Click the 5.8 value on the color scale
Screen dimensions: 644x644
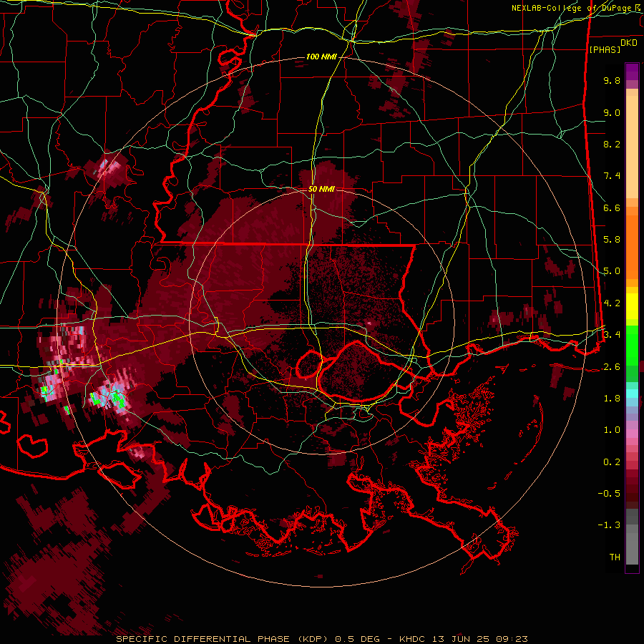612,240
